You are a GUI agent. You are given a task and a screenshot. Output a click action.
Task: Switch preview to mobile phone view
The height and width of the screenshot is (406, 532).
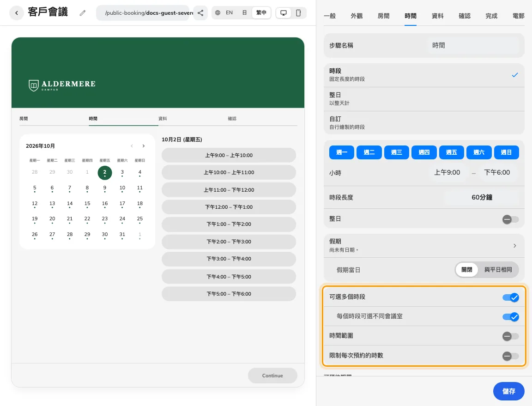[x=298, y=13]
